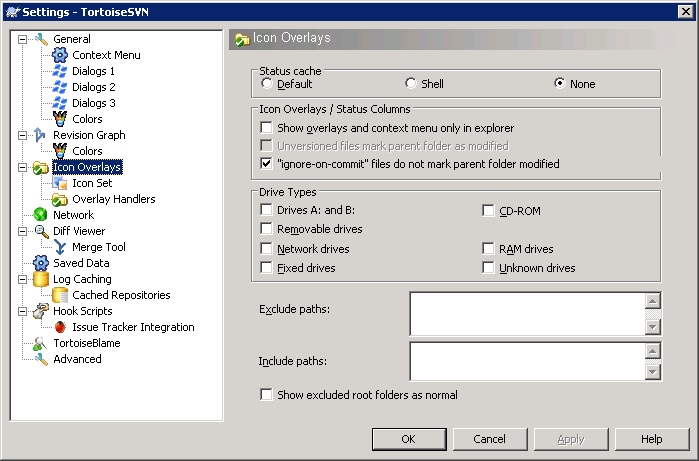Enable Unknown drives checkbox

(488, 268)
